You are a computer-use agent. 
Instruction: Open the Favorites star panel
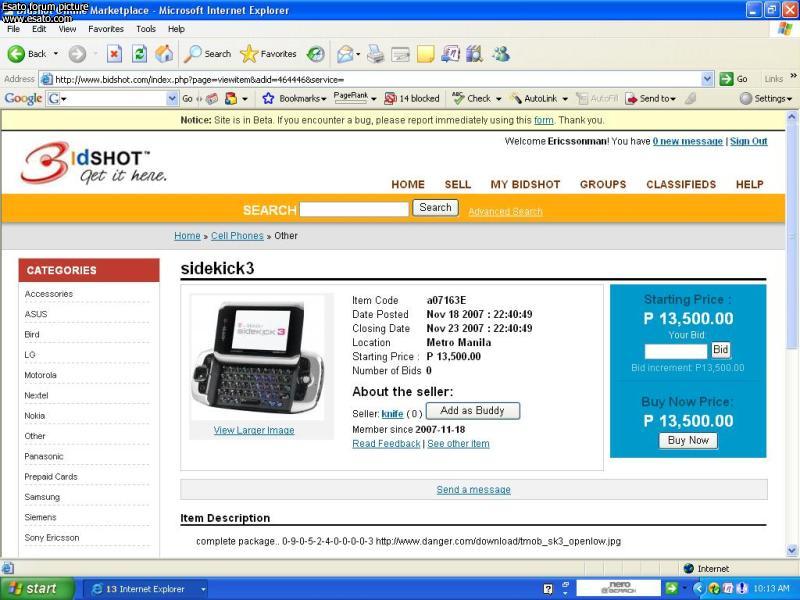click(249, 54)
